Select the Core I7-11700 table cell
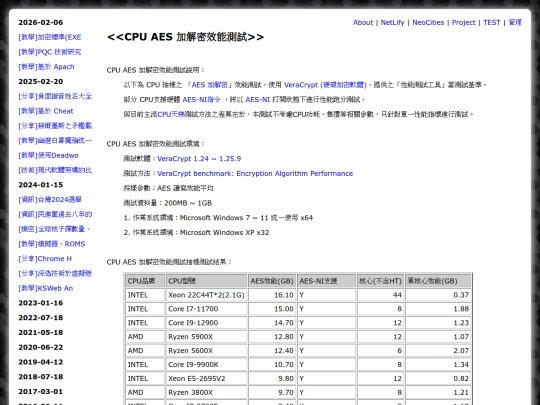Viewport: 540px width, 405px height. point(206,309)
